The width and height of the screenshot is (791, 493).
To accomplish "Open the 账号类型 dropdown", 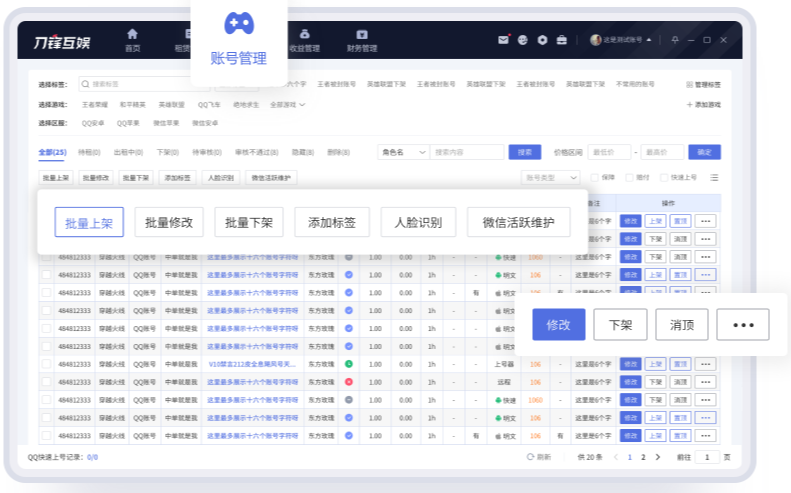I will click(551, 177).
